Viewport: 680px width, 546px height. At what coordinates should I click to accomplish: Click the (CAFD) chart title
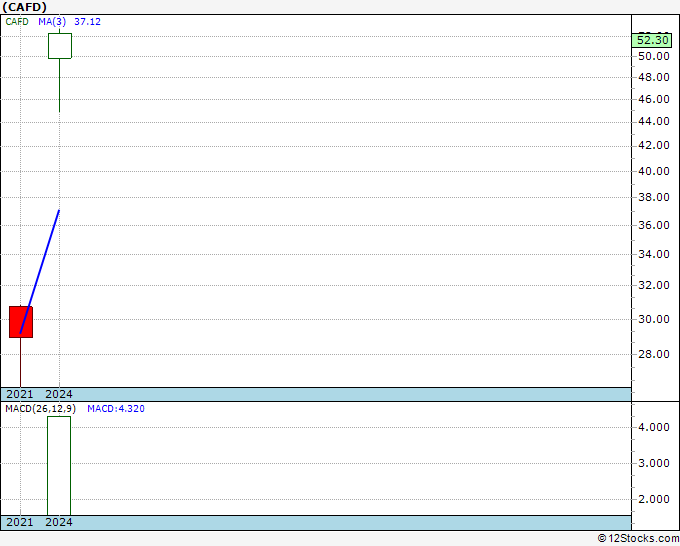(x=24, y=7)
